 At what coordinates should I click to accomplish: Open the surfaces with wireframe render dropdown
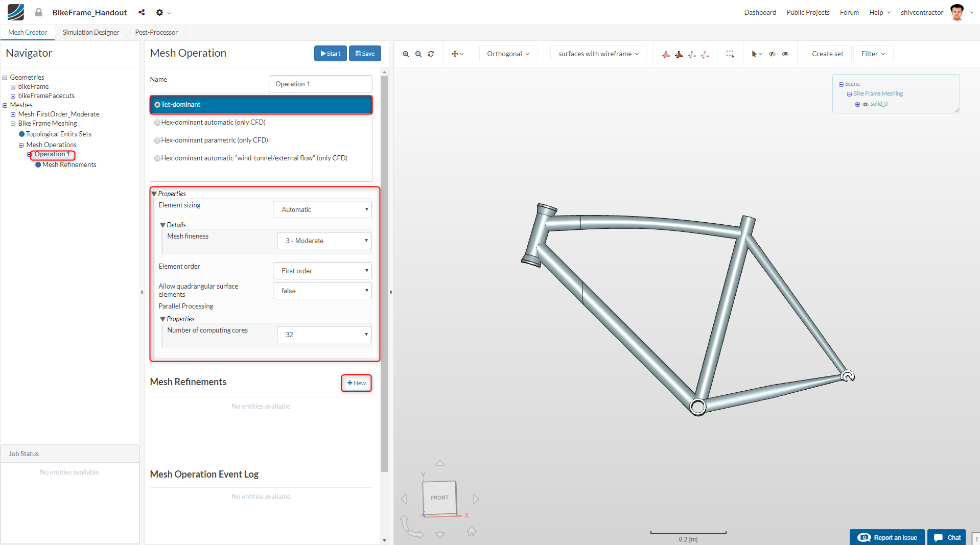(x=598, y=54)
